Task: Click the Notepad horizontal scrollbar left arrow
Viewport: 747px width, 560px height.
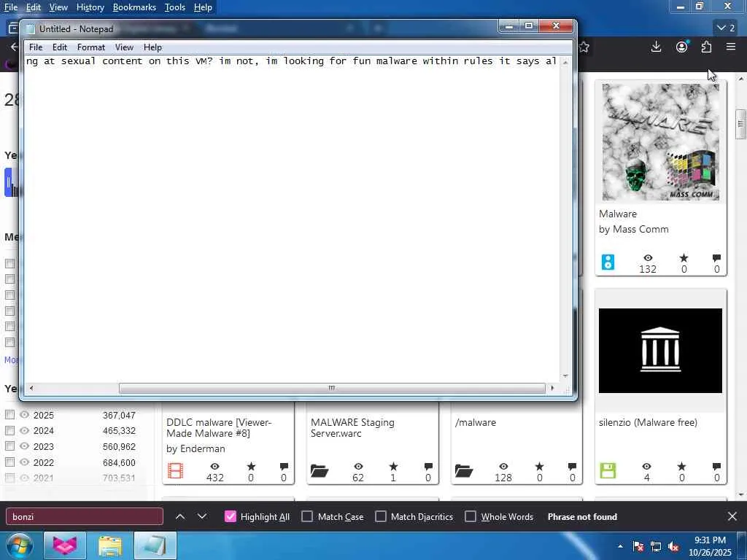Action: [x=31, y=388]
